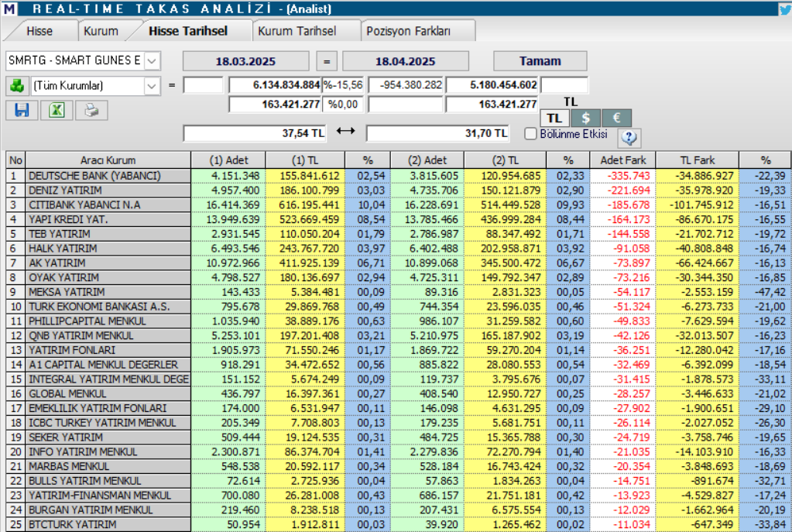Click the empty field right of 5.180.454.602
792x532 pixels.
(564, 85)
